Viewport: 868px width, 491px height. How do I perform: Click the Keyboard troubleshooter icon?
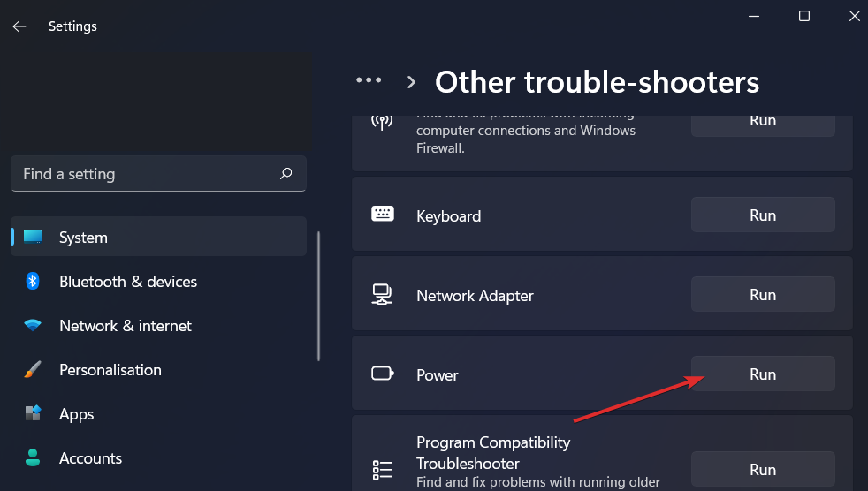click(383, 214)
